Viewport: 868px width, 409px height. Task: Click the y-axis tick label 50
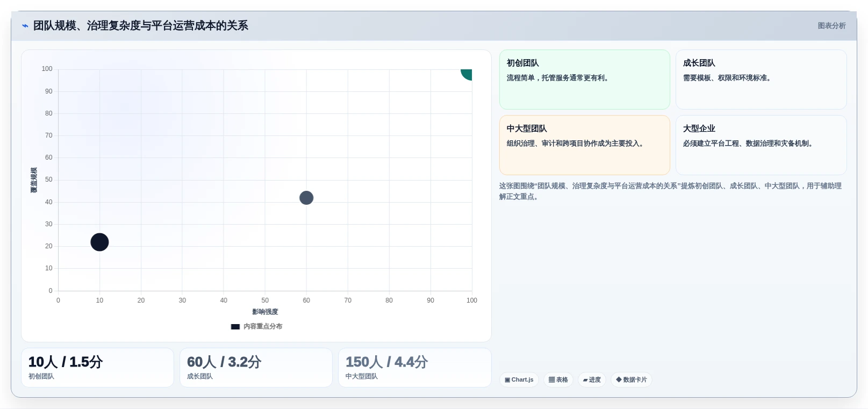[x=49, y=180]
